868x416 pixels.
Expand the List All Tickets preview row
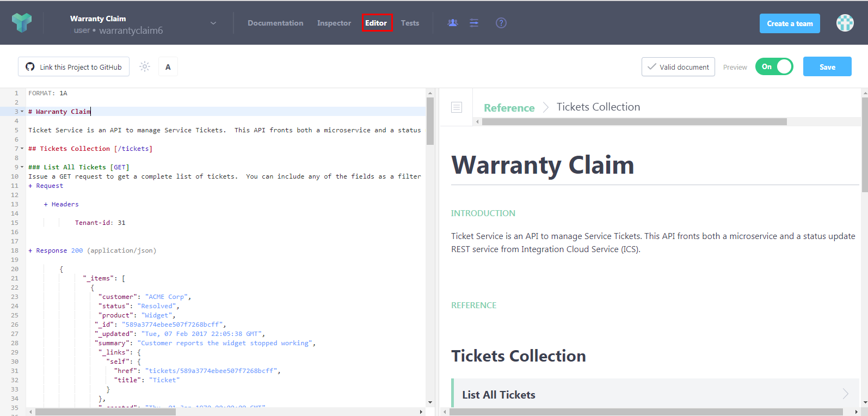coord(655,393)
